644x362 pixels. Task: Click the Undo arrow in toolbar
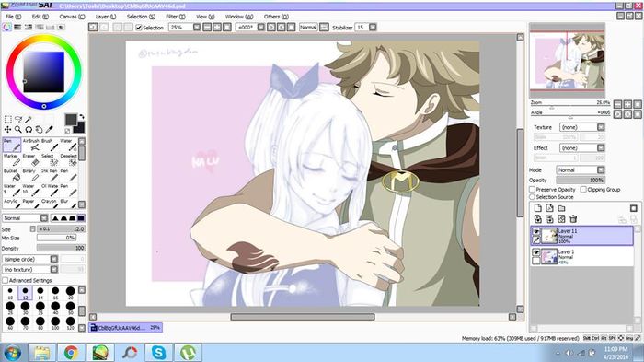(93, 27)
